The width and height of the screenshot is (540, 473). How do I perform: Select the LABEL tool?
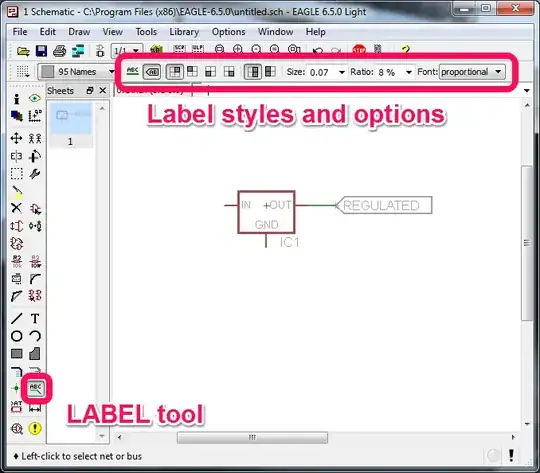(x=36, y=389)
